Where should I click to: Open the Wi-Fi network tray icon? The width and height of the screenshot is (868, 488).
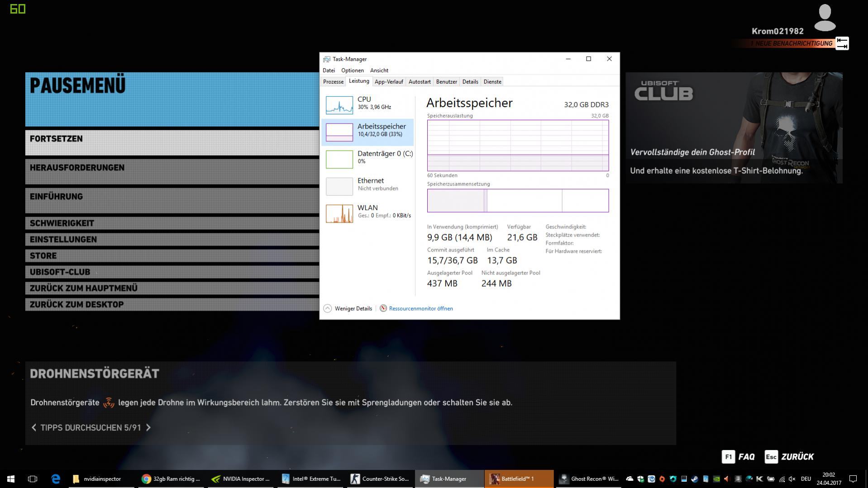[x=782, y=479]
